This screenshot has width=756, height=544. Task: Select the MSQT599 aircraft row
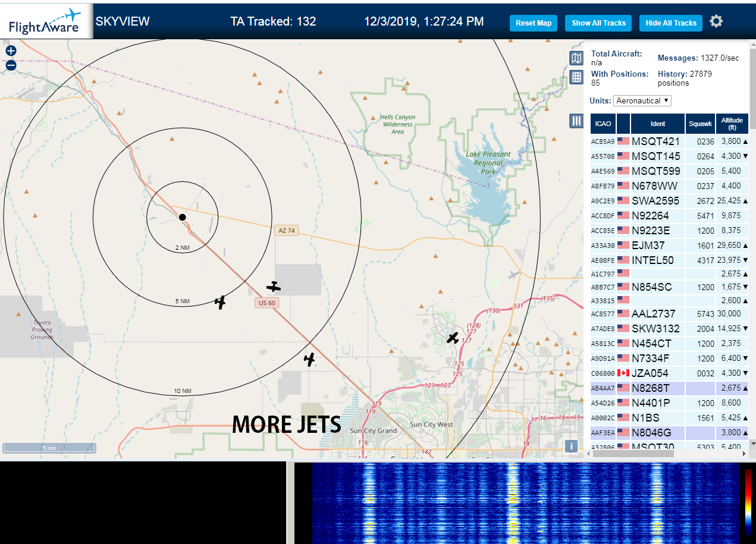click(x=669, y=171)
